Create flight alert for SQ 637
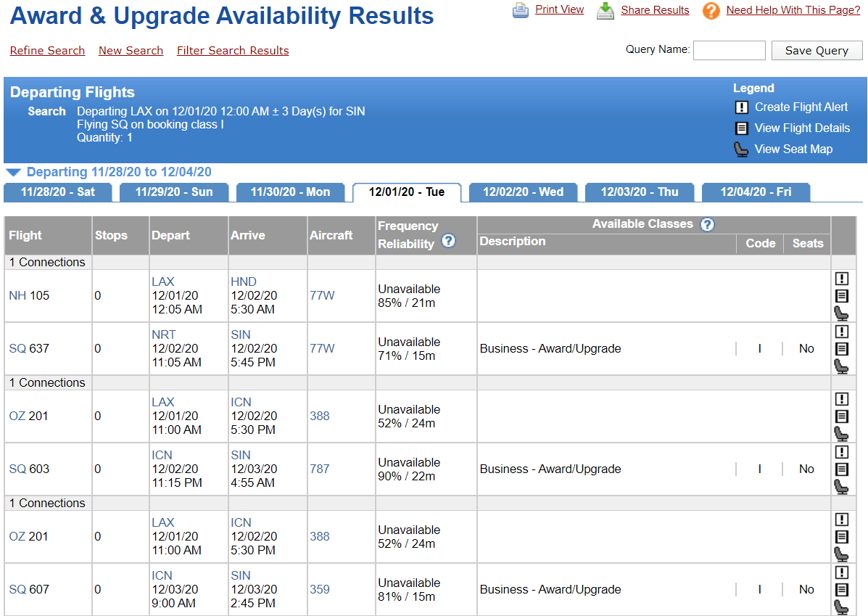This screenshot has width=868, height=616. [841, 332]
